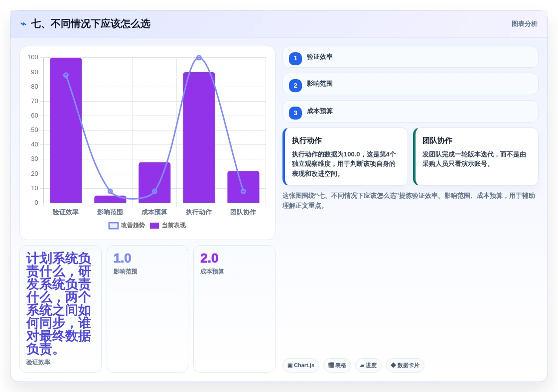558x392 pixels.
Task: Click the 进度 tag
Action: pos(368,365)
